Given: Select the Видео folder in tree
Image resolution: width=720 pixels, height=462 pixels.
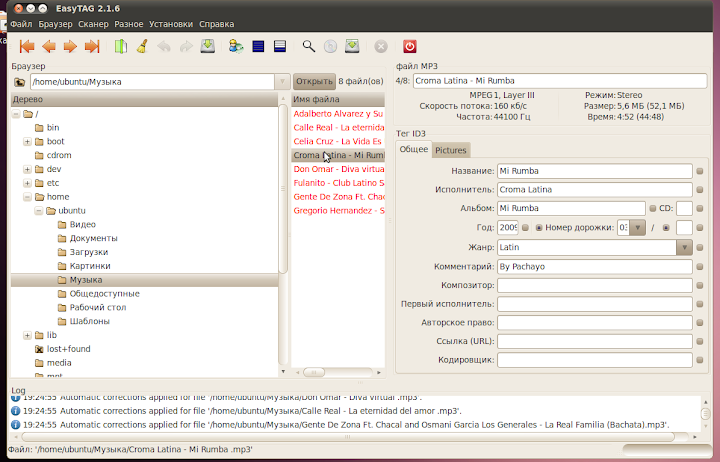Looking at the screenshot, I should (x=83, y=225).
